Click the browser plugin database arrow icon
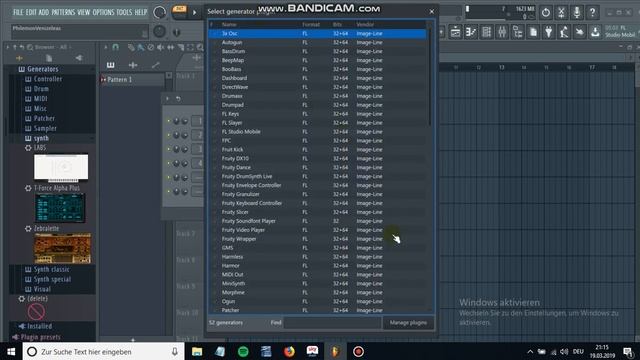 point(79,58)
